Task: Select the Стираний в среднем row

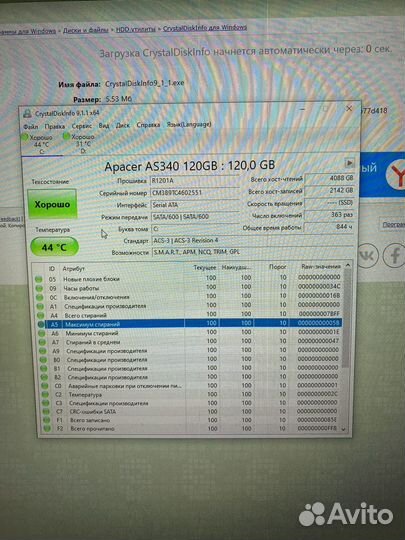Action: pos(190,342)
